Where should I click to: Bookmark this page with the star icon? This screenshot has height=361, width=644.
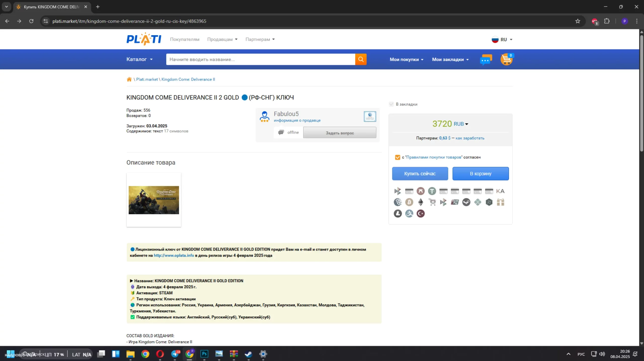pyautogui.click(x=578, y=21)
